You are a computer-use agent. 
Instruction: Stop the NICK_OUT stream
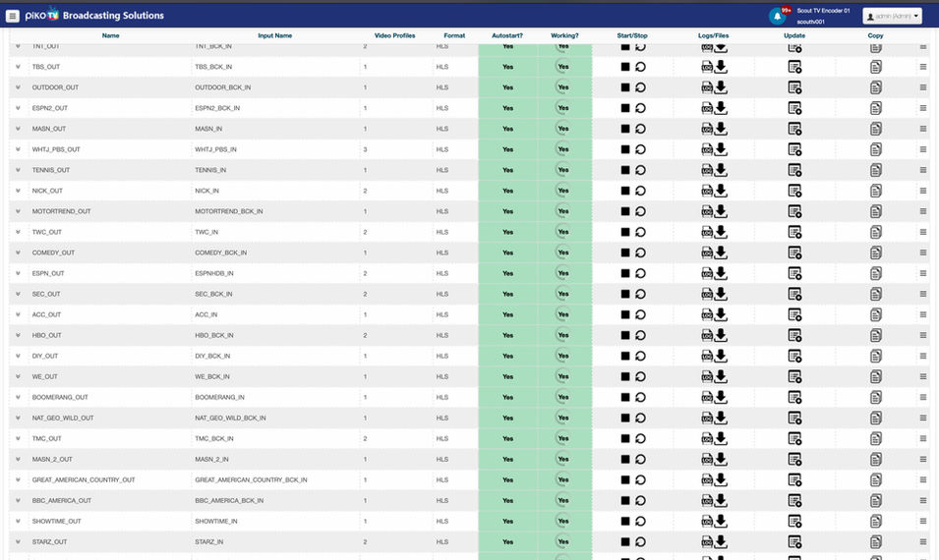pyautogui.click(x=625, y=191)
